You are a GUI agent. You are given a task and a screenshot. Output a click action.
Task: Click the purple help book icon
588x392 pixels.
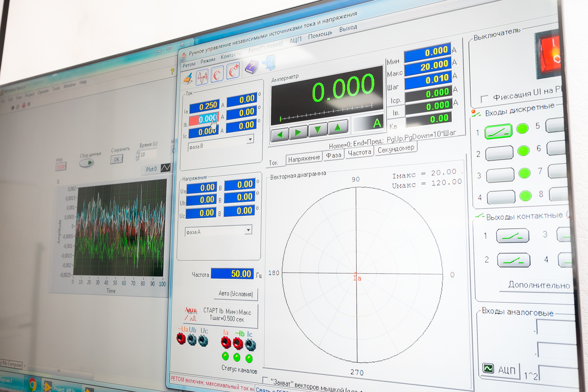[x=251, y=67]
